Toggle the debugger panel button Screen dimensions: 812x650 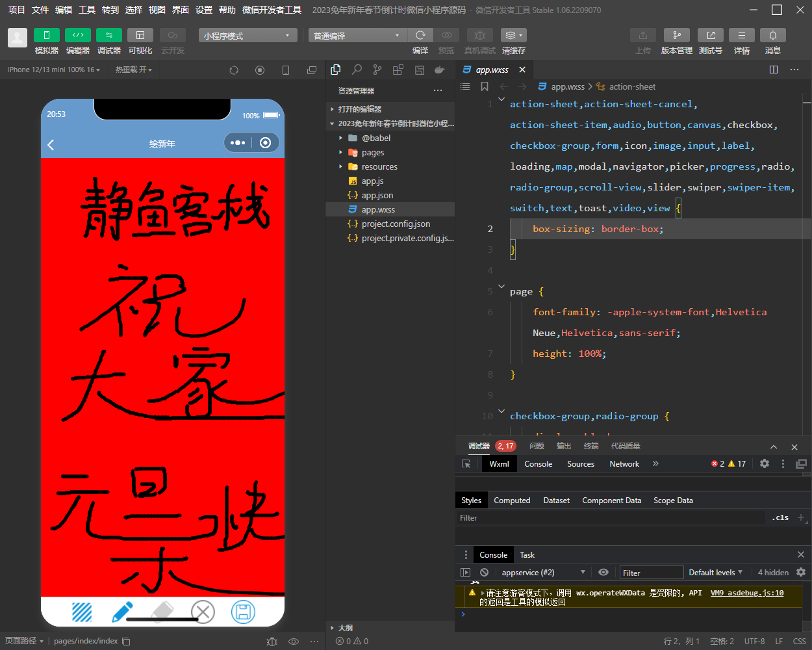point(108,35)
